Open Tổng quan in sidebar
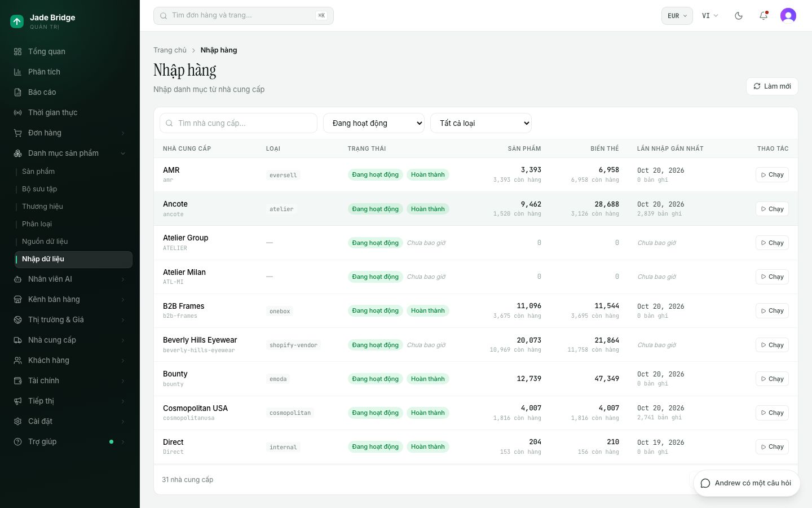 point(70,51)
